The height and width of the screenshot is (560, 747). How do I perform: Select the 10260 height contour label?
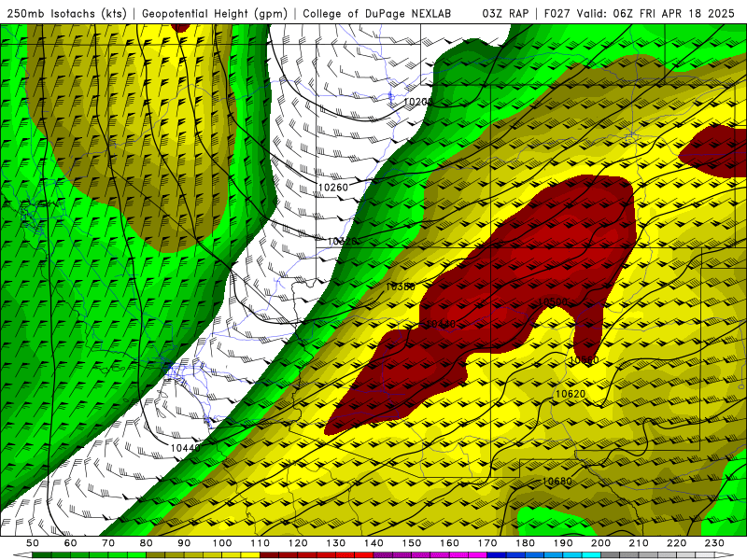coord(333,188)
